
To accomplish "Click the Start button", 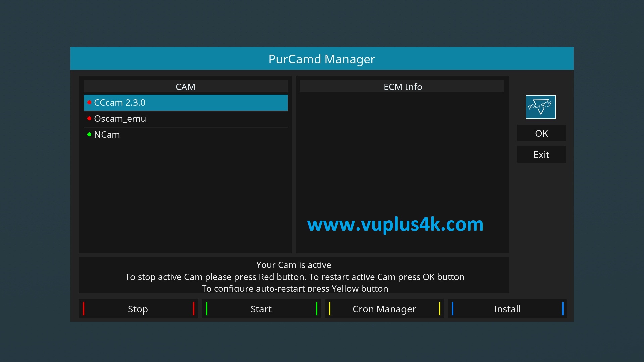I will click(x=261, y=309).
